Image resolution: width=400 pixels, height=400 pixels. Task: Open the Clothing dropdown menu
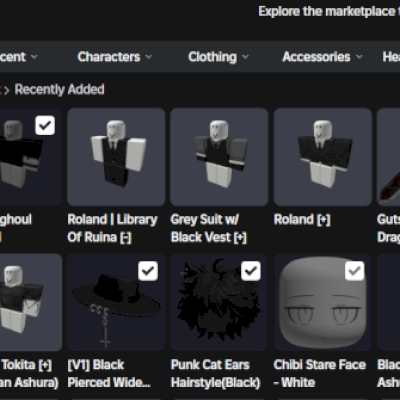click(x=218, y=57)
